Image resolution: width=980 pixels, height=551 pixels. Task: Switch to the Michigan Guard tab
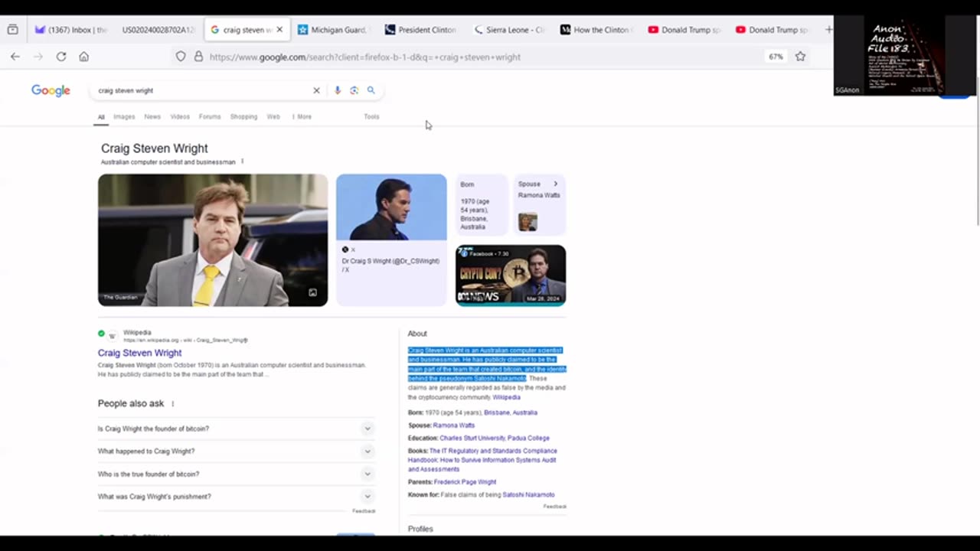(334, 30)
